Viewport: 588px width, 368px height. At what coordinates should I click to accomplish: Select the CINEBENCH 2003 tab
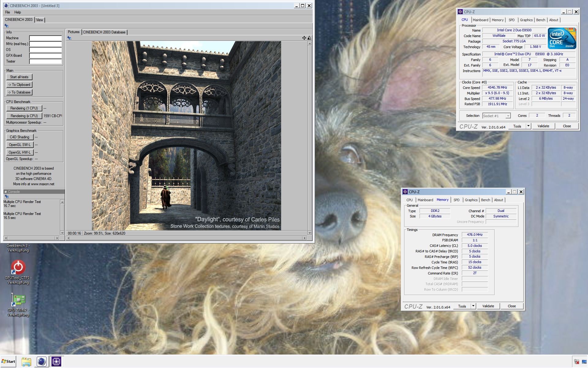pos(19,20)
